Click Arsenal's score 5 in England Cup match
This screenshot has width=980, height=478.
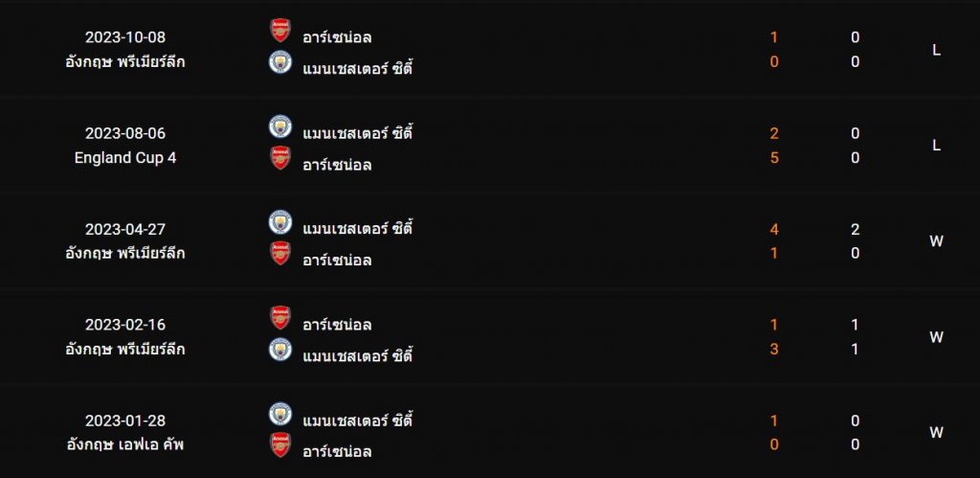(774, 158)
